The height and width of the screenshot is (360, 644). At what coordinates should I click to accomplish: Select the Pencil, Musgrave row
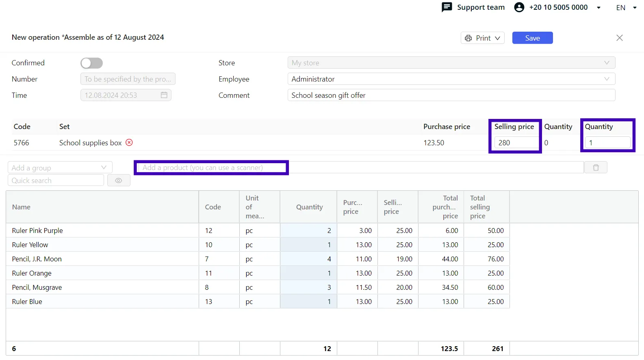[258, 287]
